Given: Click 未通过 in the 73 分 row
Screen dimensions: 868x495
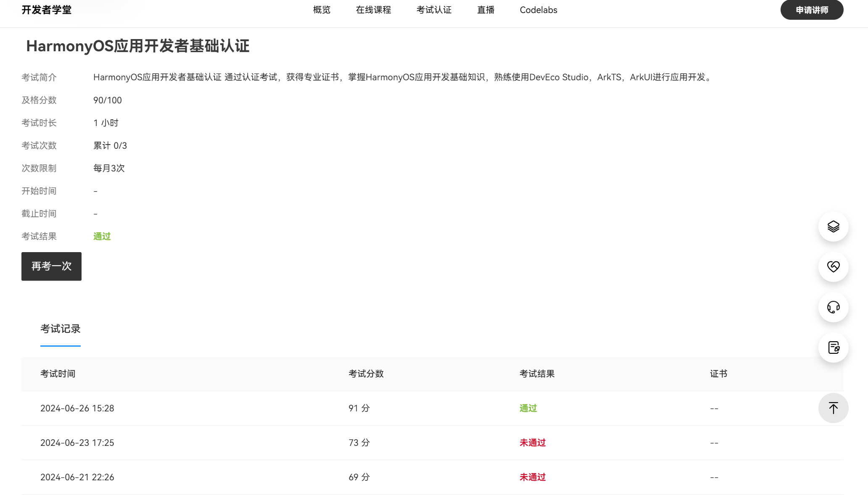Looking at the screenshot, I should point(533,442).
